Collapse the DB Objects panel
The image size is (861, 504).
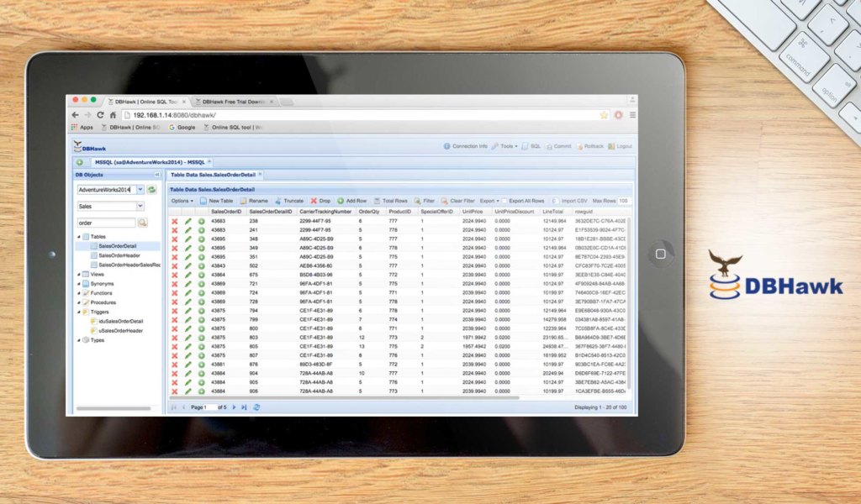157,175
